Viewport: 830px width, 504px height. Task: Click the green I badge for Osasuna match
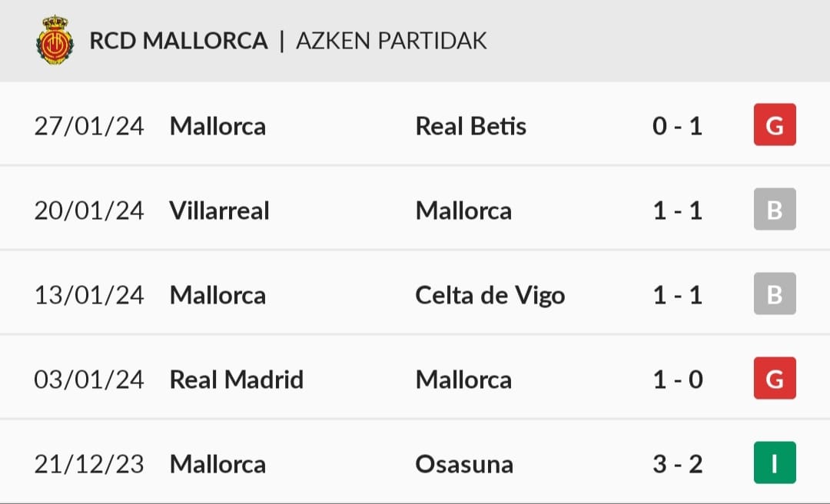coord(775,463)
